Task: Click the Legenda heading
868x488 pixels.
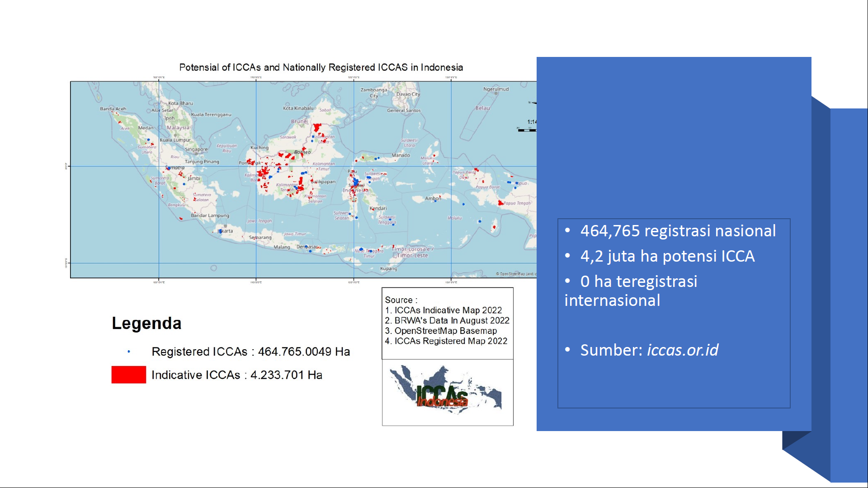Action: coord(146,323)
